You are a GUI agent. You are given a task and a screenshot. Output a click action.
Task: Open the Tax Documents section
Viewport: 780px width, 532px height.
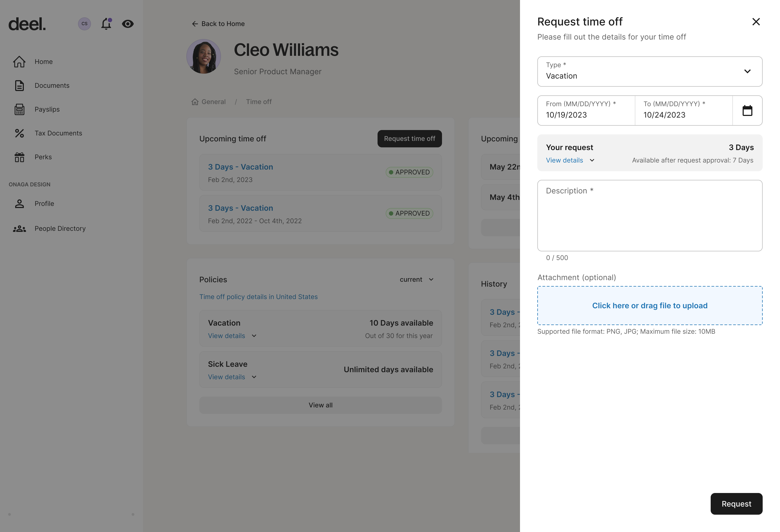coord(58,133)
